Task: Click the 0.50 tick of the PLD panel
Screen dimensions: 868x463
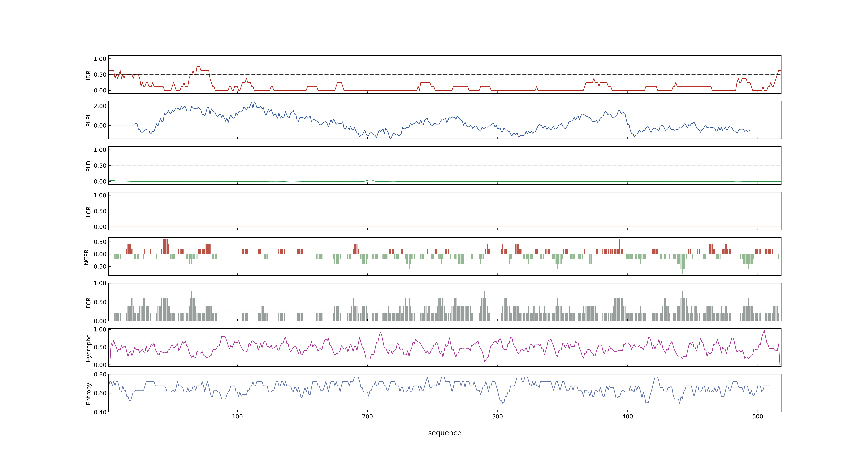Action: [x=100, y=165]
